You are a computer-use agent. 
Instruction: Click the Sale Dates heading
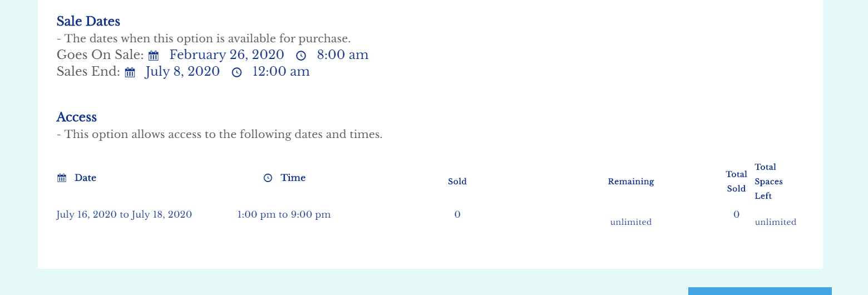(x=88, y=22)
